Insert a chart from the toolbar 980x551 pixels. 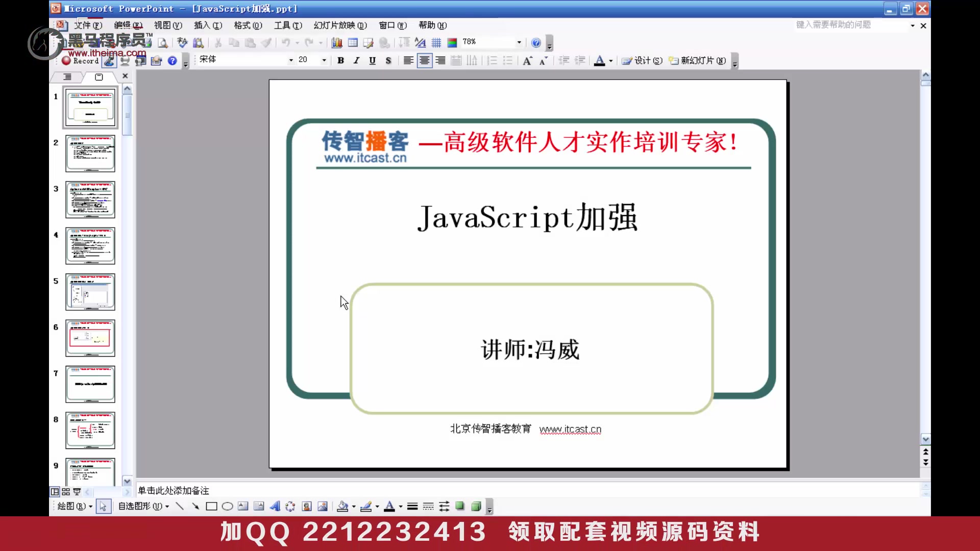click(337, 43)
